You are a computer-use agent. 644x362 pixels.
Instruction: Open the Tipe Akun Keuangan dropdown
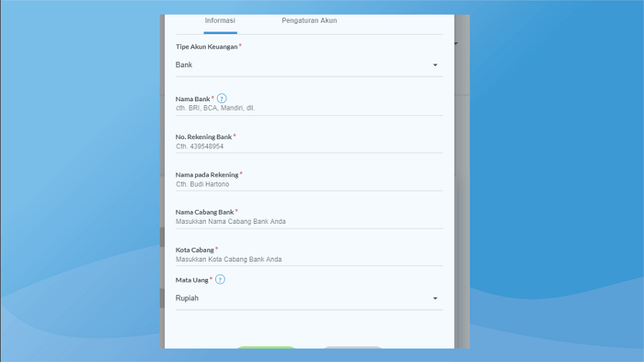[309, 65]
